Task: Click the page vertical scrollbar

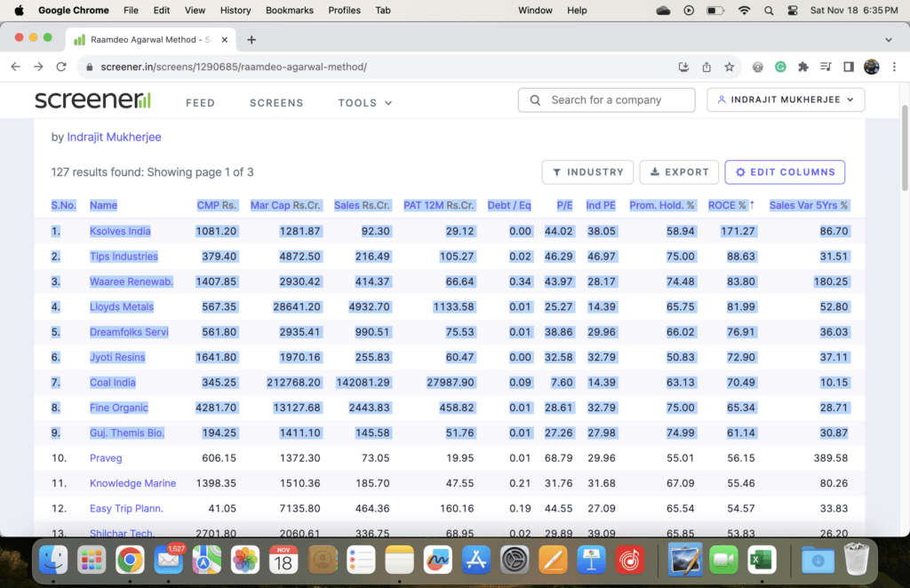Action: [905, 147]
